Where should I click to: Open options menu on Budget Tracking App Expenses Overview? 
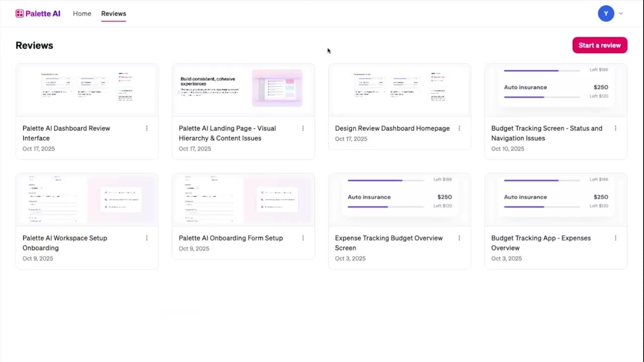615,238
